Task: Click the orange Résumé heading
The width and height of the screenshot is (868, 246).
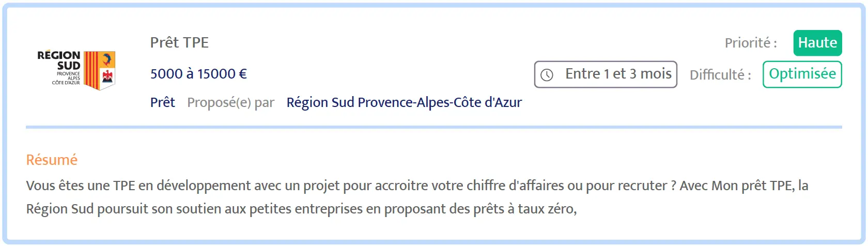Action: point(52,160)
